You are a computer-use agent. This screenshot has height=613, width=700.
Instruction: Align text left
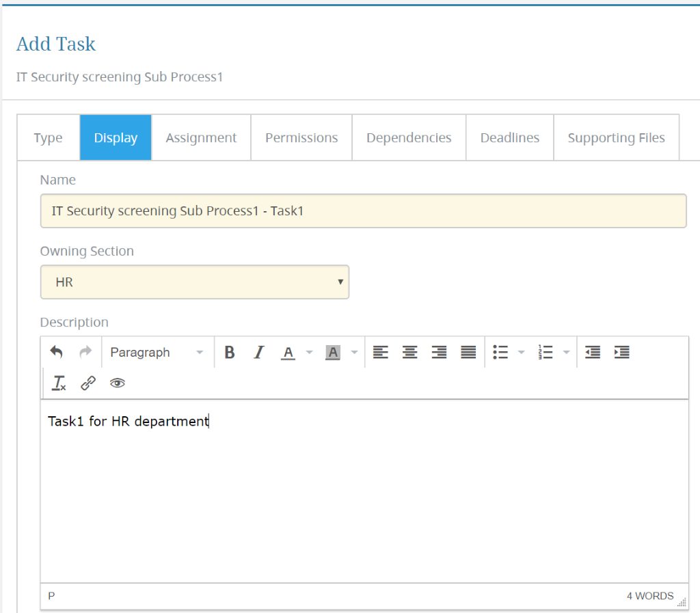[x=380, y=352]
